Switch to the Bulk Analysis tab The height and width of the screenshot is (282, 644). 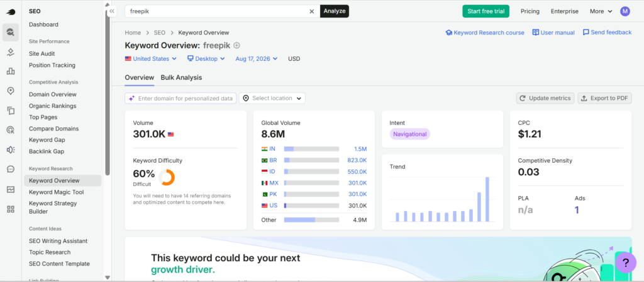click(181, 77)
